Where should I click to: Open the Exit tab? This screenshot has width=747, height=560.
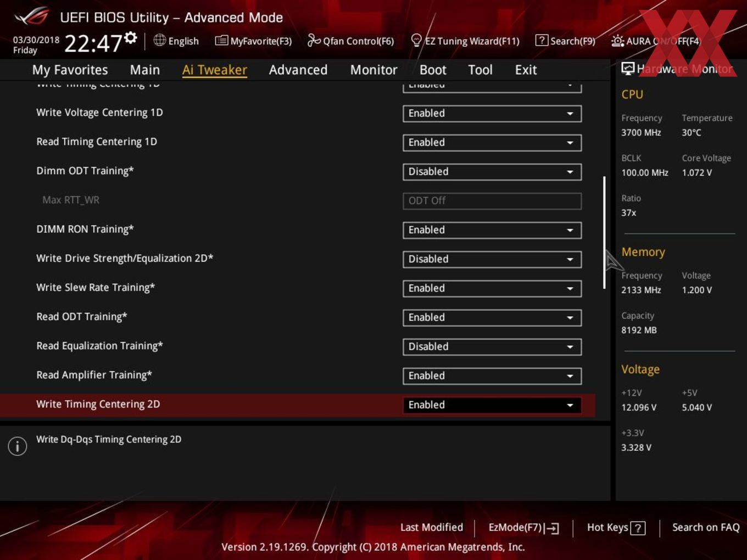[x=526, y=70]
